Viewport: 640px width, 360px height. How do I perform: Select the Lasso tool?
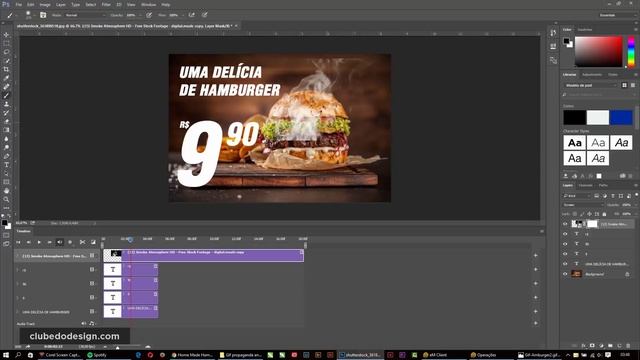tap(6, 52)
